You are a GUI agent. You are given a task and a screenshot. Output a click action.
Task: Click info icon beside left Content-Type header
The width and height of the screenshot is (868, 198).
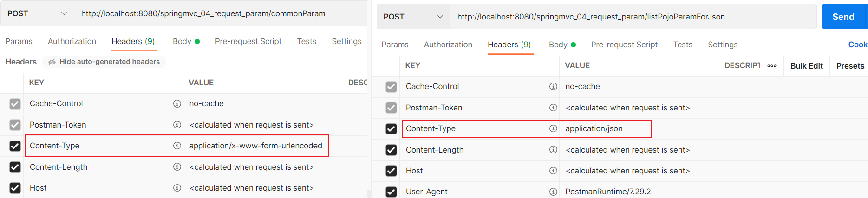tap(177, 146)
